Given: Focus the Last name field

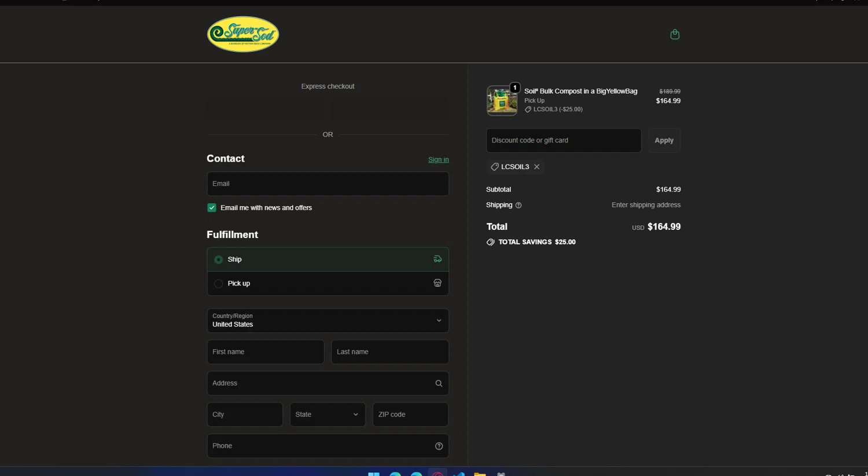Looking at the screenshot, I should (x=390, y=352).
